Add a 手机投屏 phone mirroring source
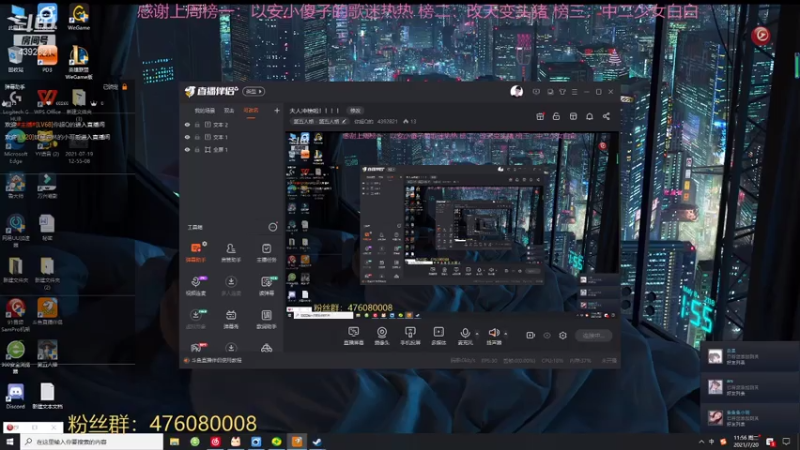 pos(410,336)
